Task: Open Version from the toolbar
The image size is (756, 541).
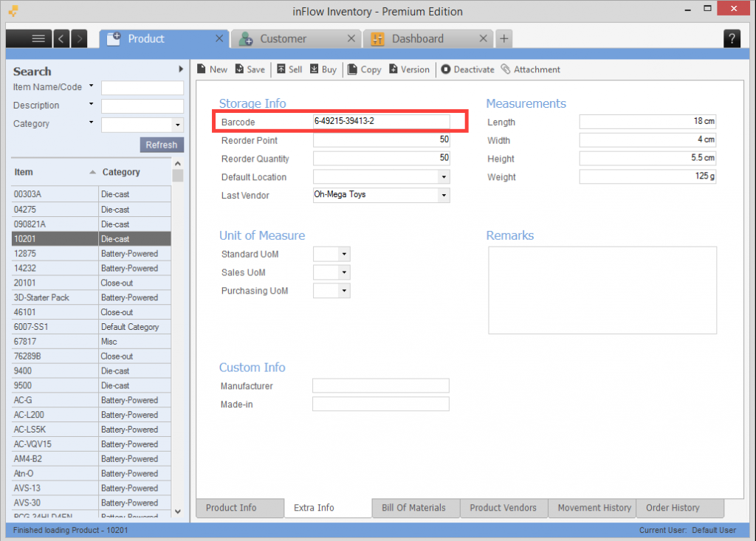Action: tap(394, 69)
